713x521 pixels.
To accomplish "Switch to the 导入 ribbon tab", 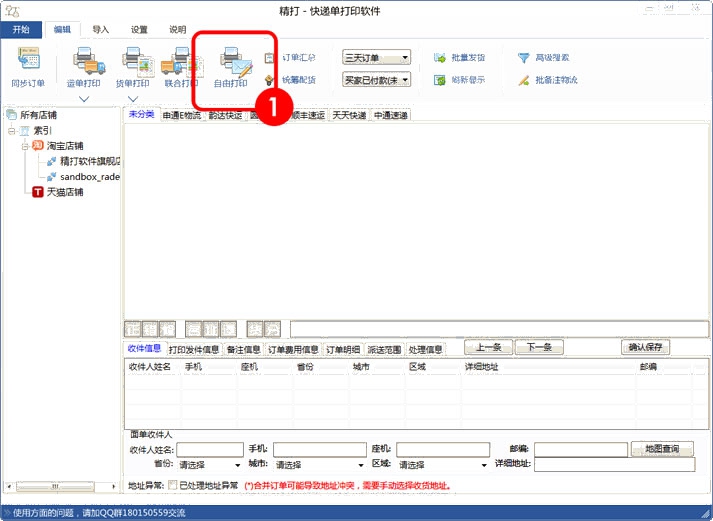I will [100, 30].
